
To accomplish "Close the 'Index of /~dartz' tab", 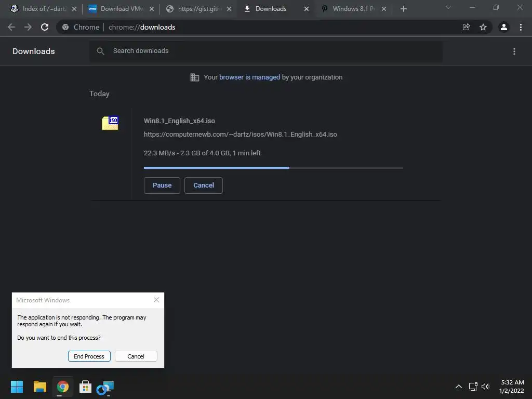I will click(74, 9).
